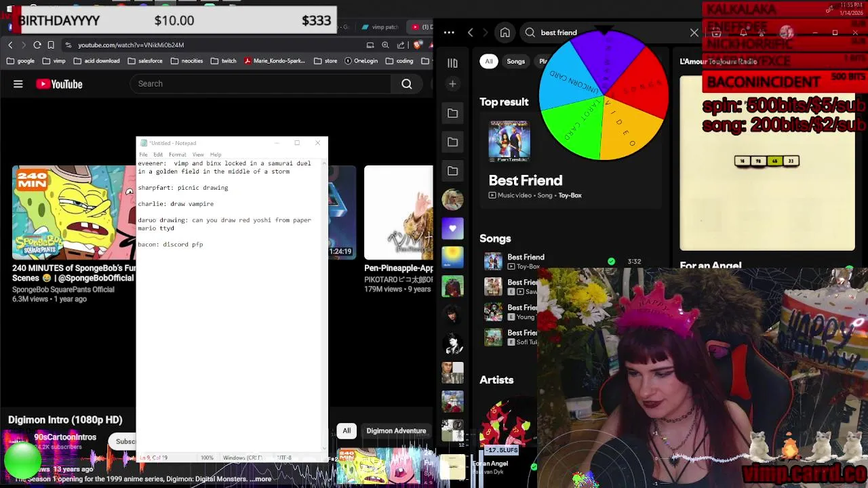Open the first playlist folder in Spotify sidebar
The width and height of the screenshot is (868, 488).
[x=452, y=113]
